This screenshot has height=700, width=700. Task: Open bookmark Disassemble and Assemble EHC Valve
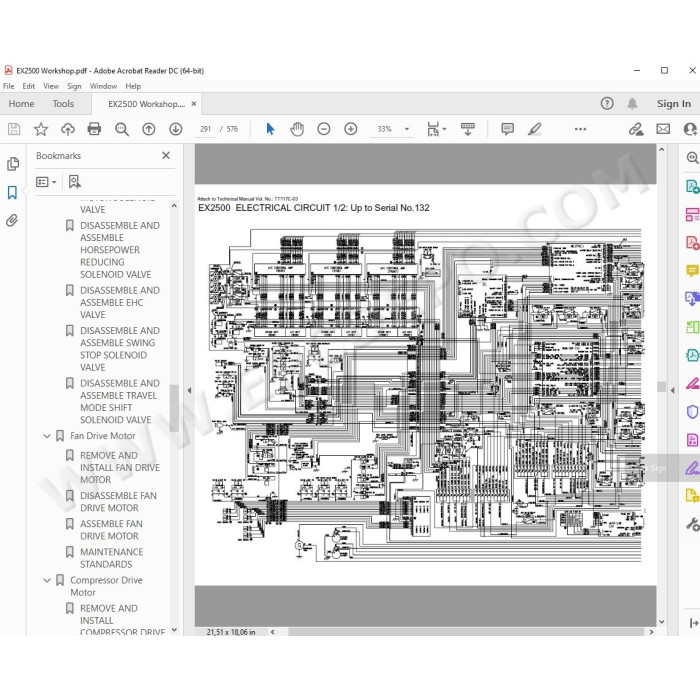coord(120,302)
